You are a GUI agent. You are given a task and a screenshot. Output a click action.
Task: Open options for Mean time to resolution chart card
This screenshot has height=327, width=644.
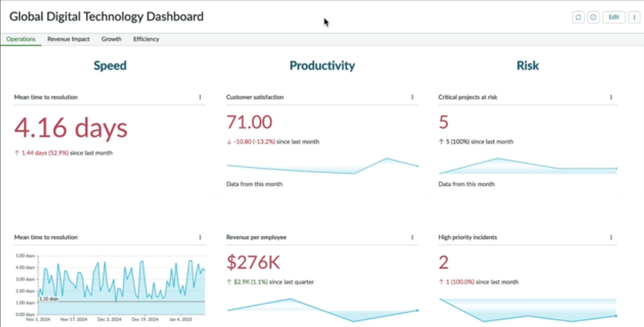coord(200,237)
